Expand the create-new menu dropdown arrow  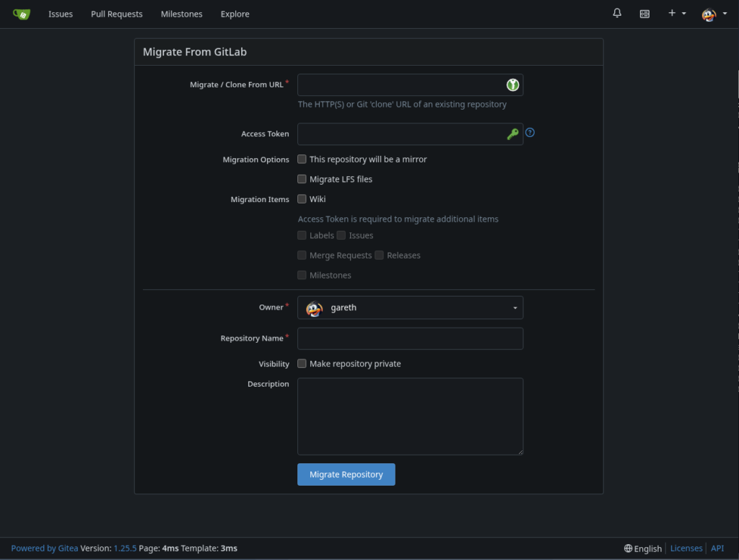(x=683, y=14)
